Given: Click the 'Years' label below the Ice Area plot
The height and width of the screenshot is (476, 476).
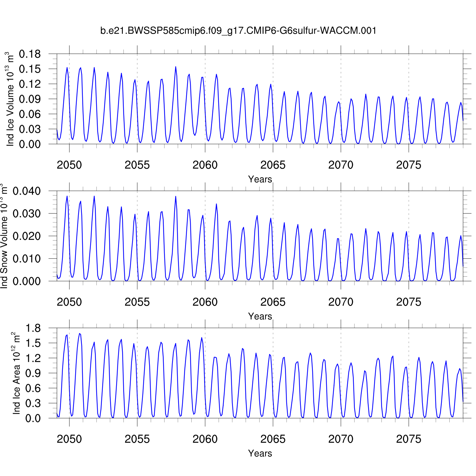Looking at the screenshot, I should (x=260, y=453).
